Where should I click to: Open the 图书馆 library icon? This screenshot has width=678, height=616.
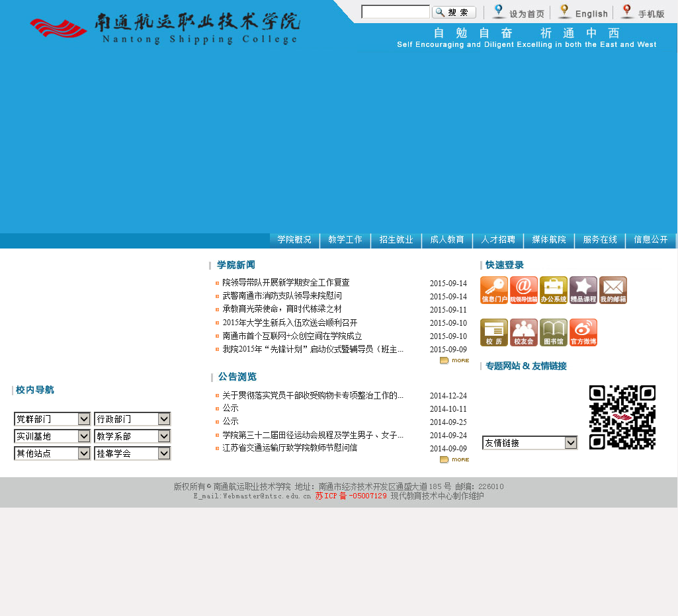[554, 332]
